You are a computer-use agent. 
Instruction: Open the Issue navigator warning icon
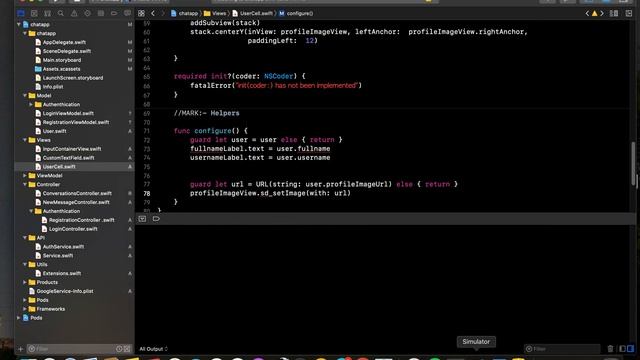coord(74,13)
